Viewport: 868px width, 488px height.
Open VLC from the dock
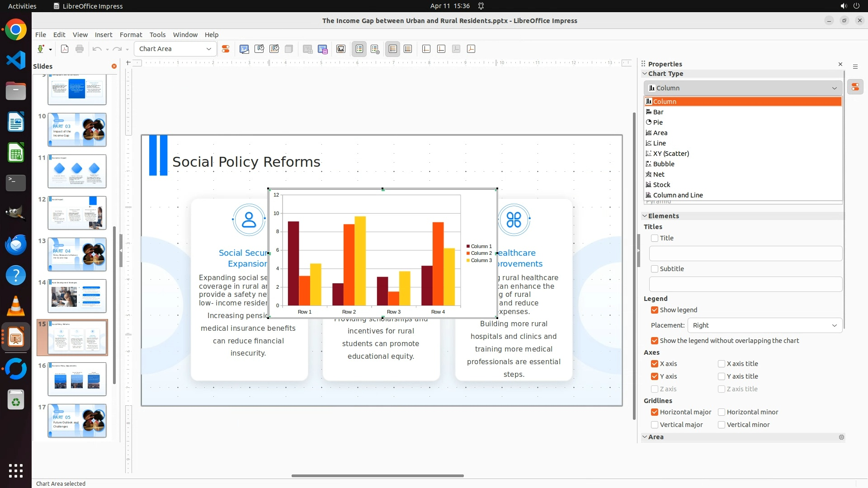click(16, 306)
